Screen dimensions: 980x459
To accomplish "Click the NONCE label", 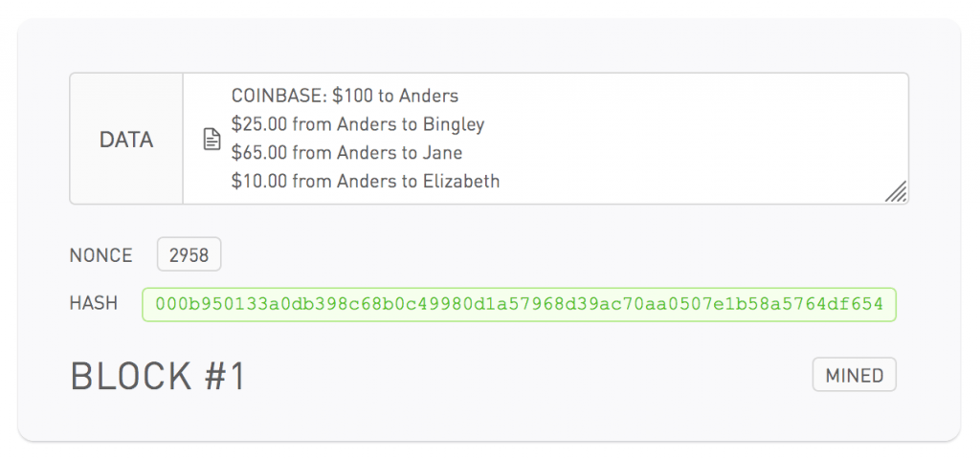I will pos(100,255).
